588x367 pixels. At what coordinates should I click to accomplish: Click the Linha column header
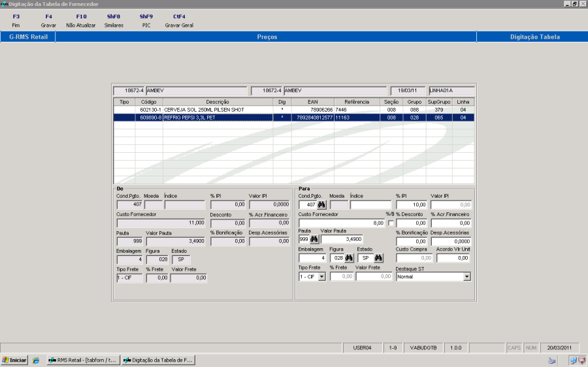(463, 102)
